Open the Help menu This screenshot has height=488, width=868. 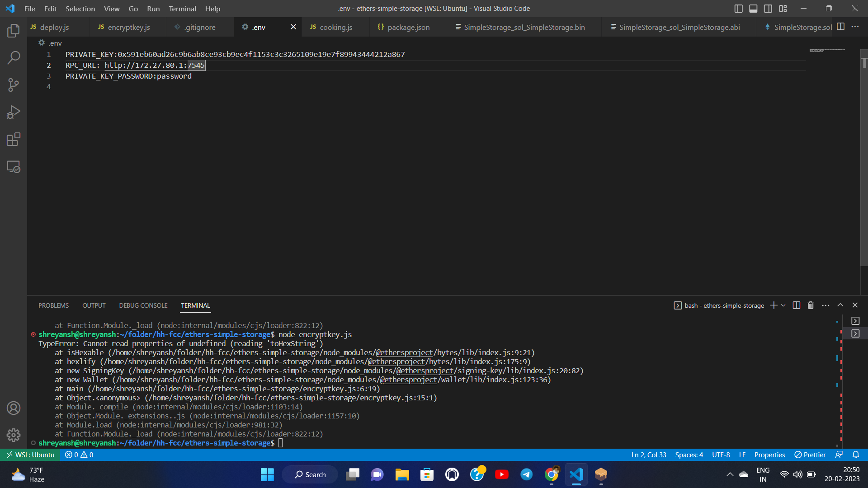click(x=212, y=9)
